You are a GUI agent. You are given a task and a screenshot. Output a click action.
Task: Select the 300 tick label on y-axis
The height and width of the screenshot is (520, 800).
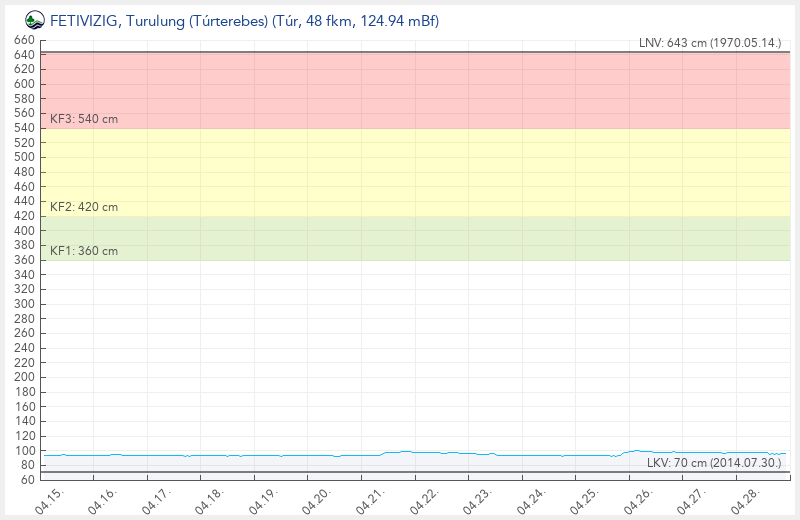[25, 304]
